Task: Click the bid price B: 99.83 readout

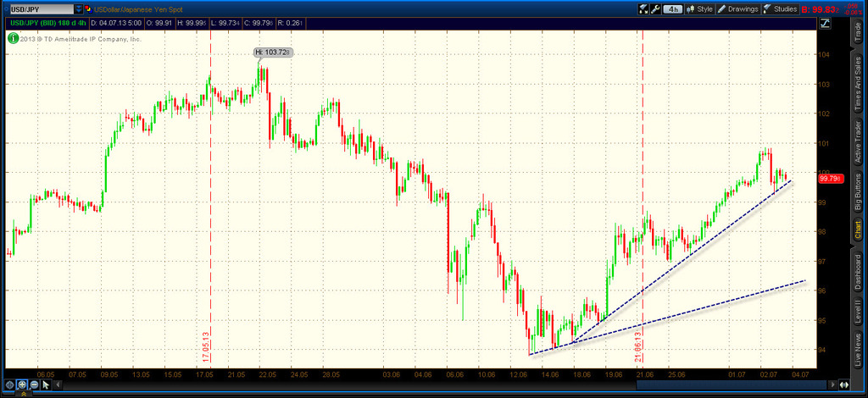Action: click(820, 9)
